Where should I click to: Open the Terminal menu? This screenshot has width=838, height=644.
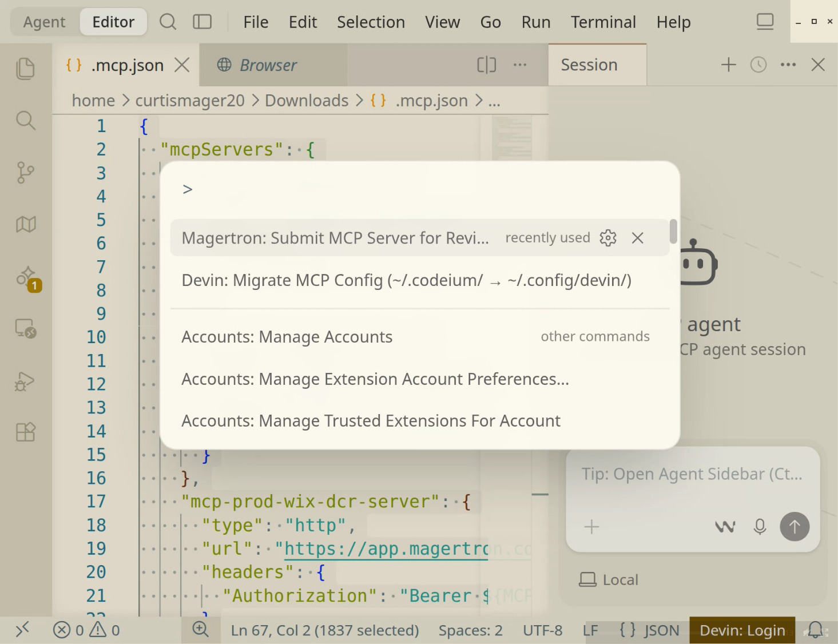pos(603,22)
